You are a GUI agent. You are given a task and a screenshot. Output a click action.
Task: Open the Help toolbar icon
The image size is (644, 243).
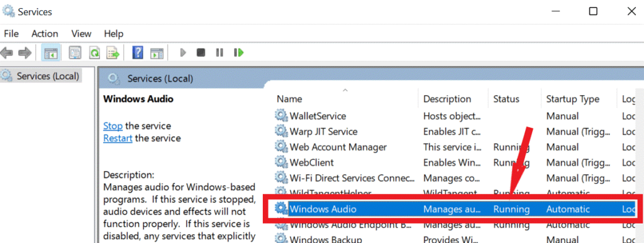[138, 52]
